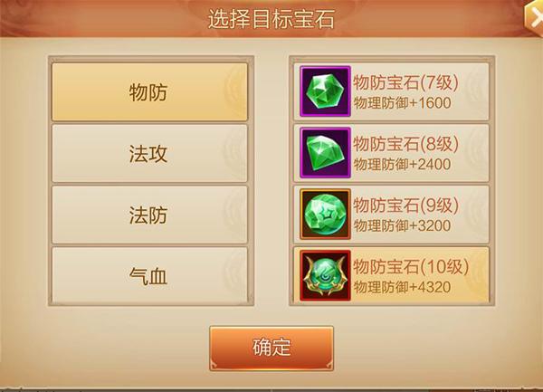Click the 物理防御+3200 stat text
The image size is (543, 392).
pos(402,225)
